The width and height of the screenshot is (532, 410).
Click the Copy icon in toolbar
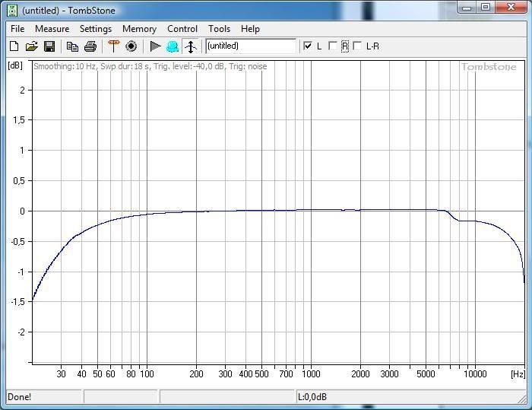(x=72, y=46)
